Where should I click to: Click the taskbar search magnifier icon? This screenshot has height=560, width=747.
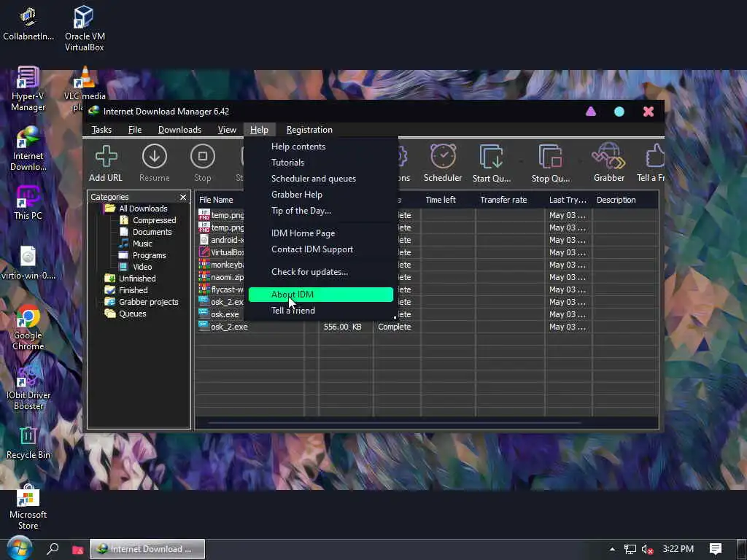[53, 549]
